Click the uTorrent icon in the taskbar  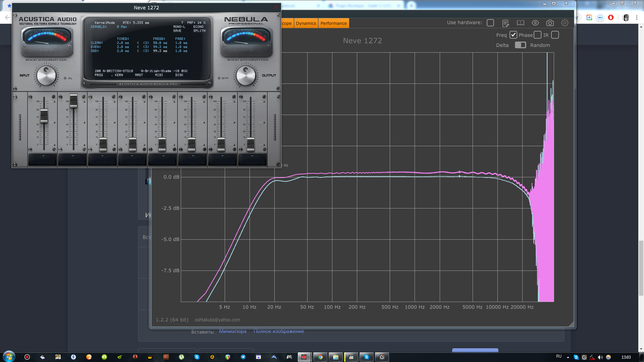181,357
